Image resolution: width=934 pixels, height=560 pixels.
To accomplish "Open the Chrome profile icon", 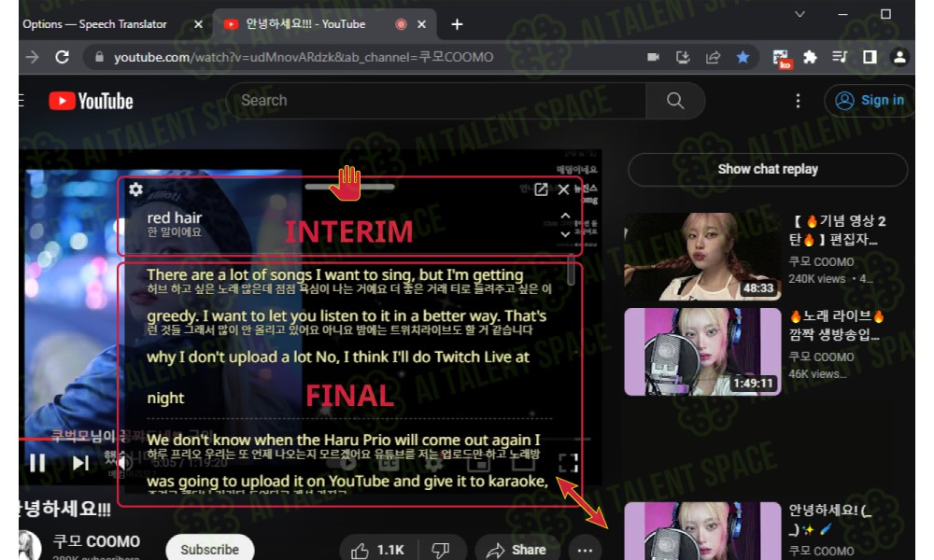I will [x=899, y=57].
